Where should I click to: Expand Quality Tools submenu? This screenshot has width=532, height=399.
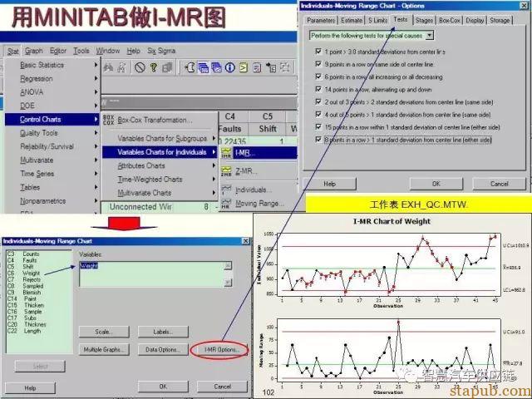(x=52, y=133)
